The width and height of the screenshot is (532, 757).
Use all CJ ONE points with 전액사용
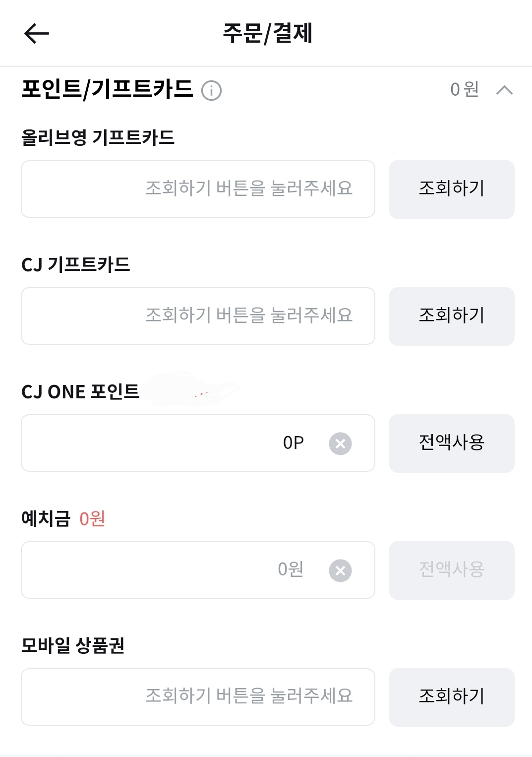pos(452,443)
